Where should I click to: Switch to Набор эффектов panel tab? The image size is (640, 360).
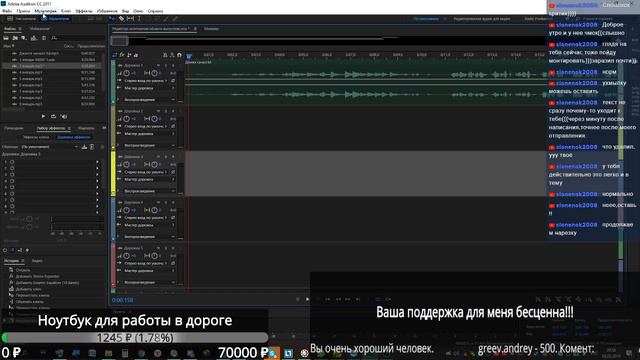pos(51,128)
